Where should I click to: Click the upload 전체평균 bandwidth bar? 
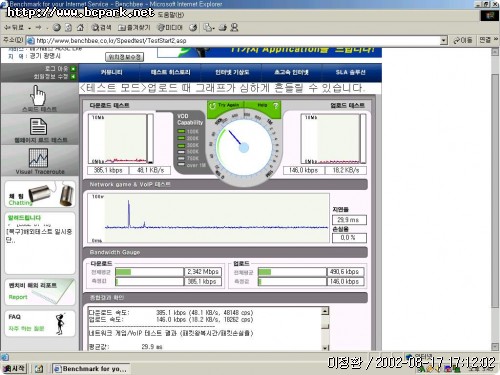click(x=292, y=272)
